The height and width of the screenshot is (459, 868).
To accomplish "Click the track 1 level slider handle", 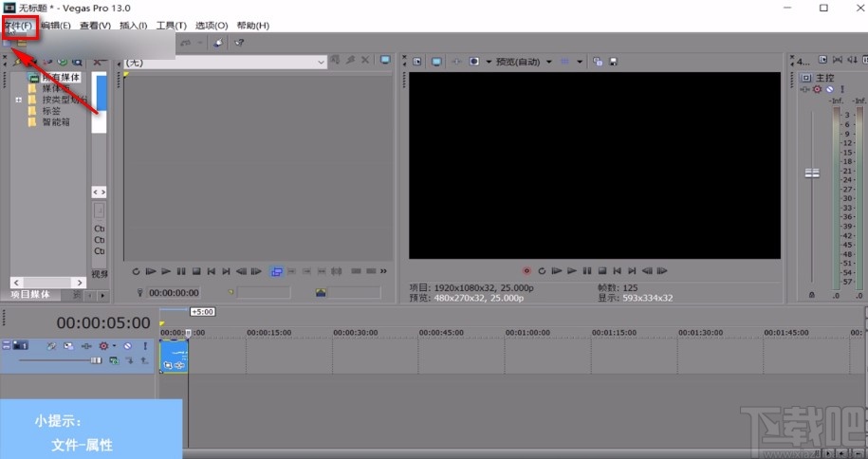I will [x=97, y=360].
